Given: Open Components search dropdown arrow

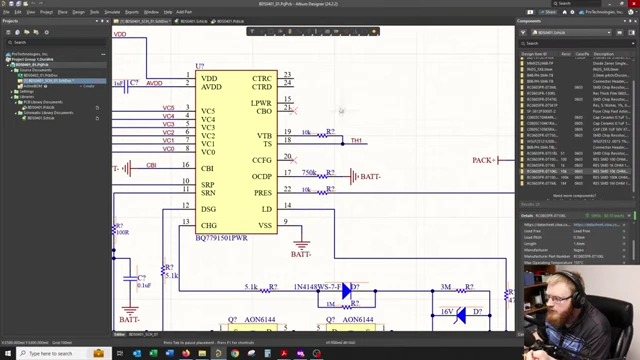Looking at the screenshot, I should click(x=633, y=43).
